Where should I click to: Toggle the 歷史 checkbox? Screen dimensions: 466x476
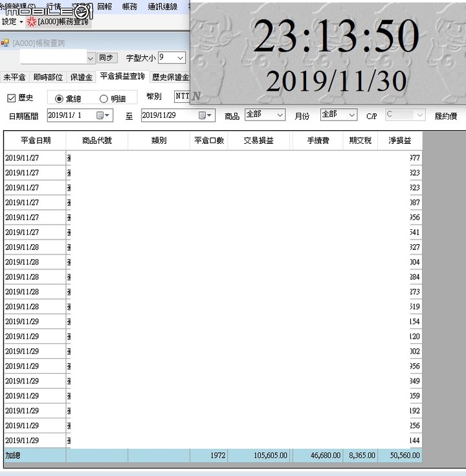coord(11,98)
